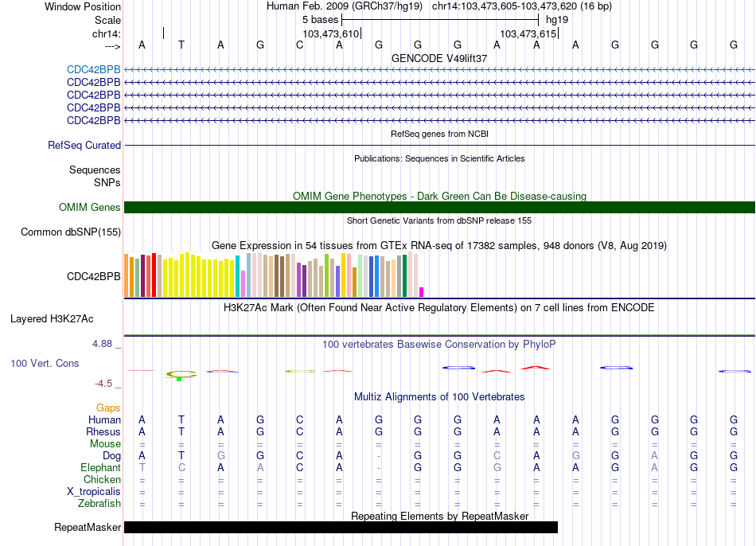The image size is (756, 546).
Task: Click 'Multiz Alignments of 100 Vertebrates' title
Action: click(x=439, y=397)
